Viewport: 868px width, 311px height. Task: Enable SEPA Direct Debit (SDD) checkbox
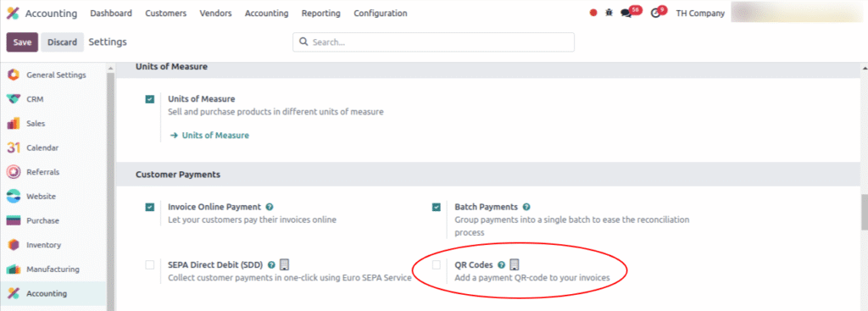150,265
